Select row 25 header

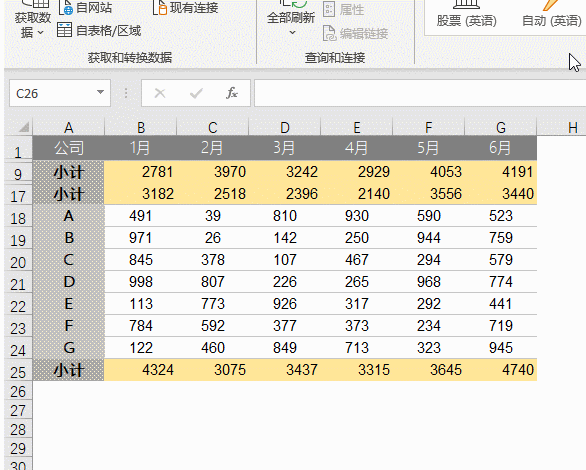click(x=18, y=372)
